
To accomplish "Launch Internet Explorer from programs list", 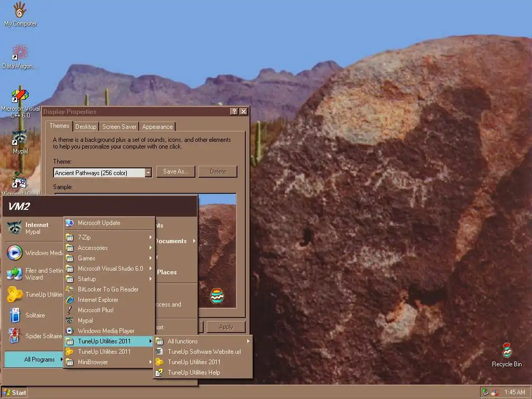I will tap(109, 300).
